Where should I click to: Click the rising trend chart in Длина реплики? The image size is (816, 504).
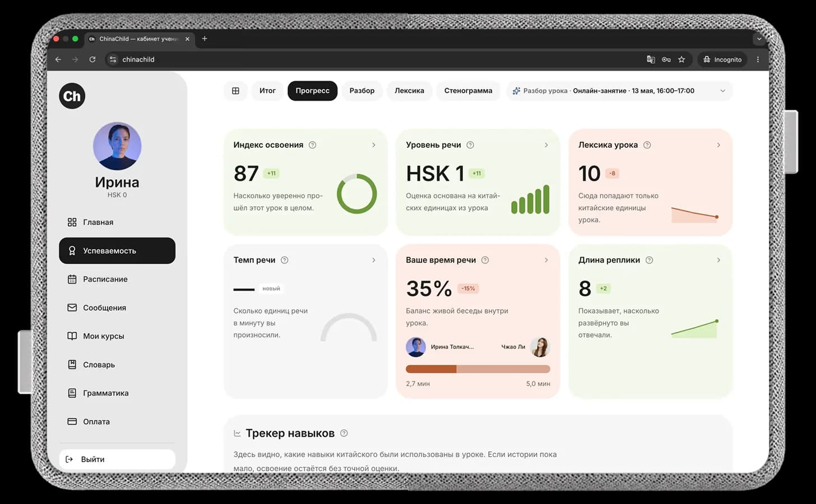[x=694, y=329]
